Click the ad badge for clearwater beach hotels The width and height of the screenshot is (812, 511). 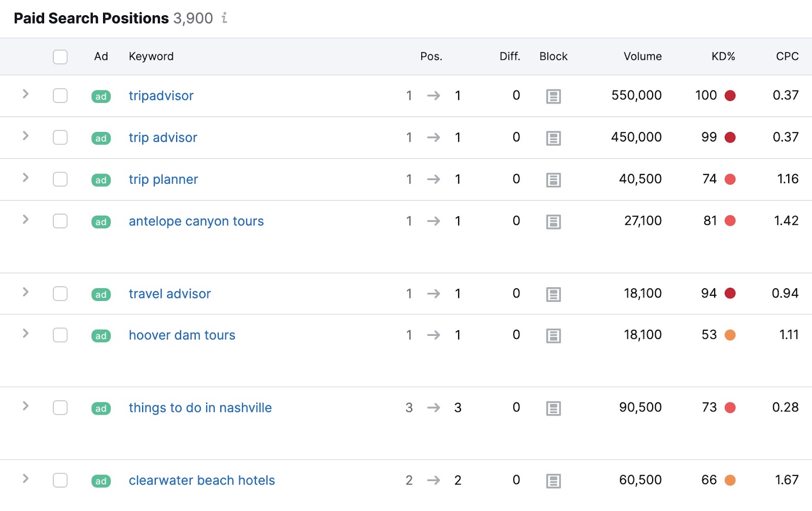click(x=100, y=481)
